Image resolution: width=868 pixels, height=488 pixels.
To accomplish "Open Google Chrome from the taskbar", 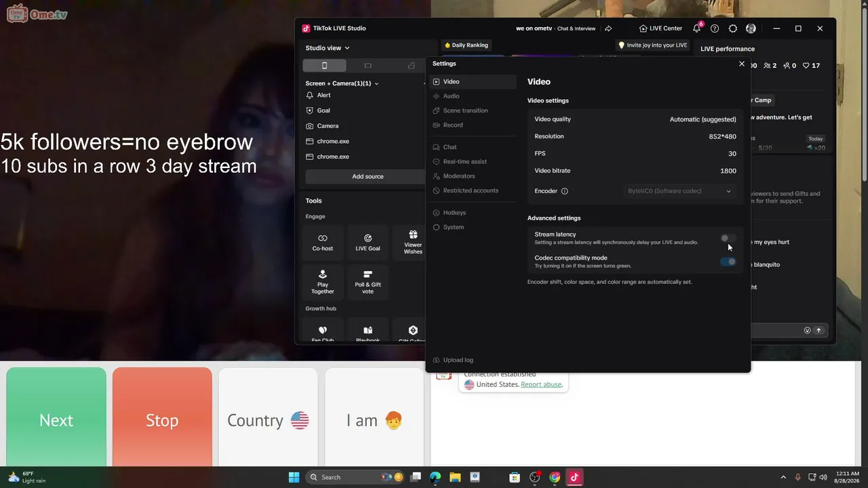I will 555,477.
